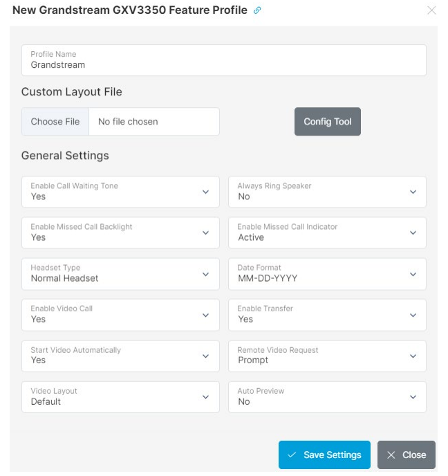The image size is (448, 476).
Task: Click the dialog title text
Action: [130, 10]
